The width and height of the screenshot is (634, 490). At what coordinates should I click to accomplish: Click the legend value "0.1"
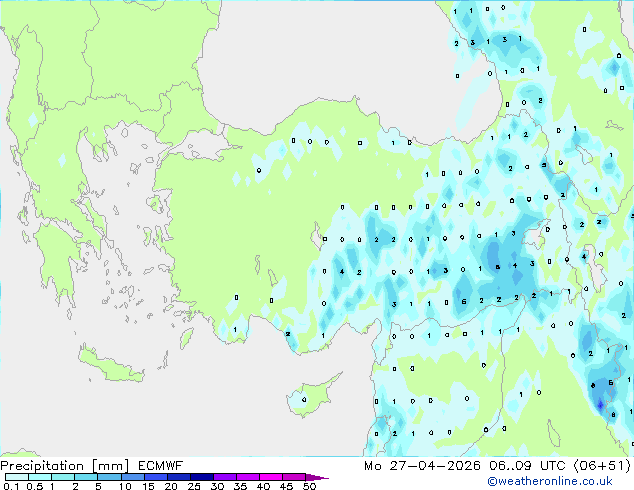click(x=11, y=486)
